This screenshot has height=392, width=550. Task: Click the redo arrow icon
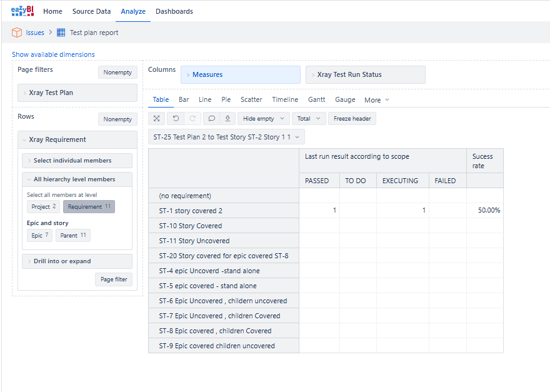click(192, 119)
